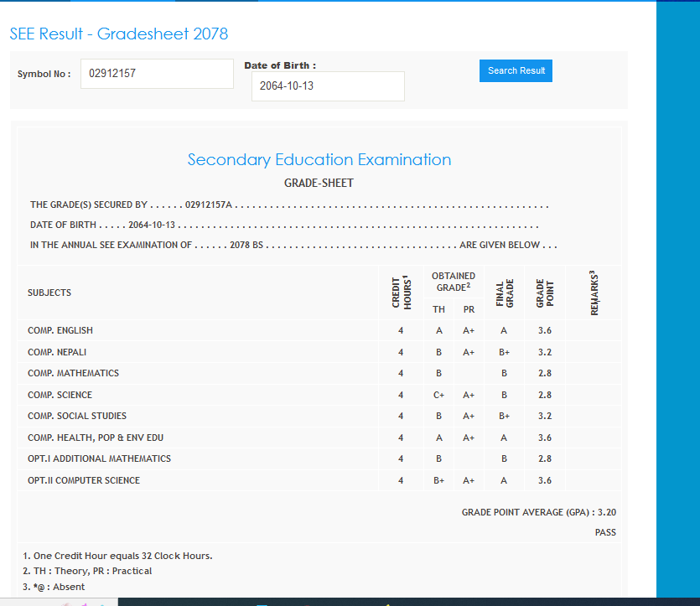Screen dimensions: 700x606
Task: Click the CREDIT HOURS column header
Action: (401, 293)
